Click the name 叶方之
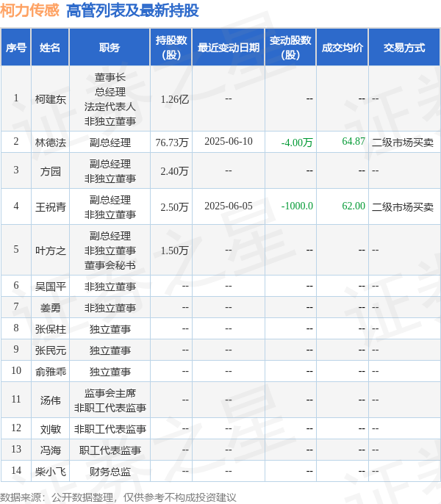The height and width of the screenshot is (504, 441). (x=51, y=250)
